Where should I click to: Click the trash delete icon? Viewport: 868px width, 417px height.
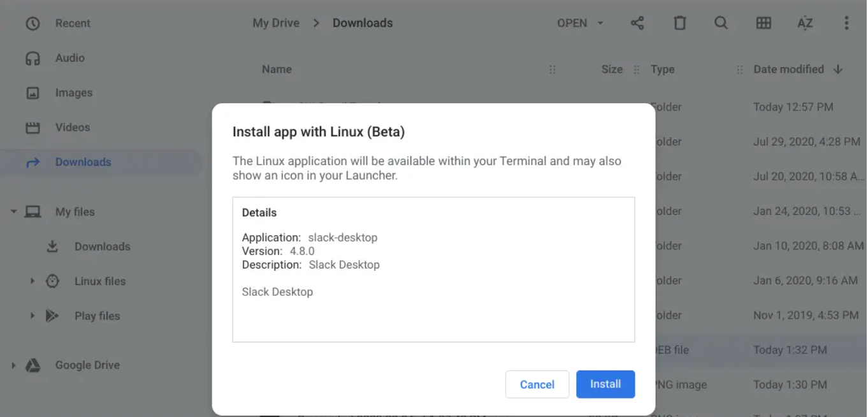coord(680,23)
